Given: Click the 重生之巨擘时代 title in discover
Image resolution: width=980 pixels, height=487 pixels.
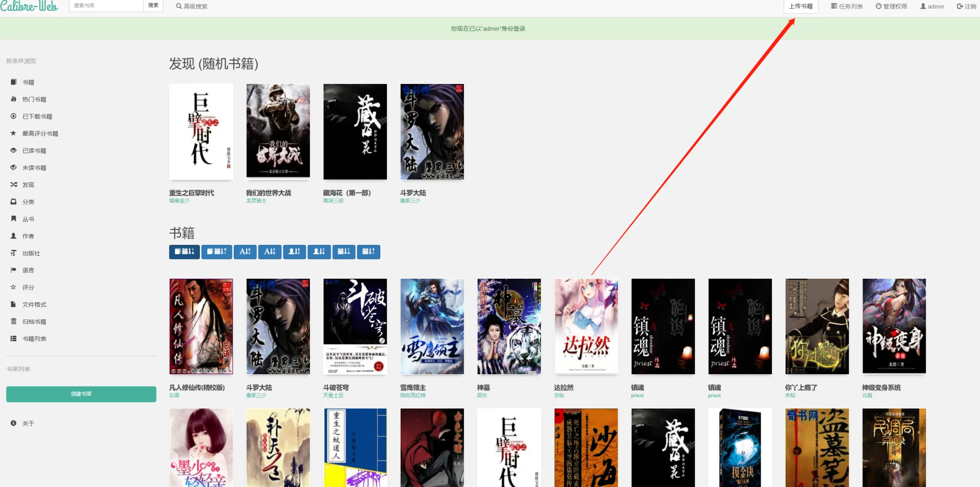Looking at the screenshot, I should coord(191,193).
